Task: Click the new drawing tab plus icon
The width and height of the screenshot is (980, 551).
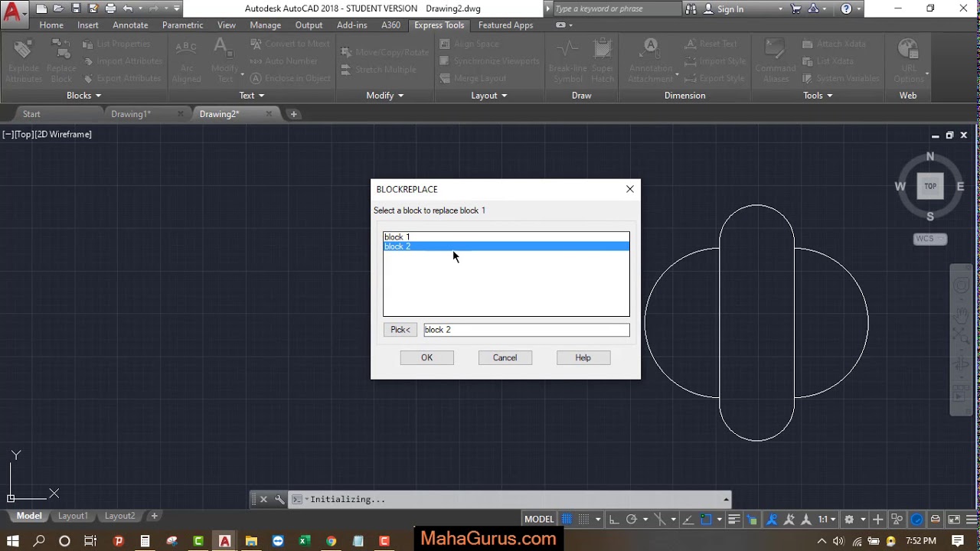Action: 293,114
